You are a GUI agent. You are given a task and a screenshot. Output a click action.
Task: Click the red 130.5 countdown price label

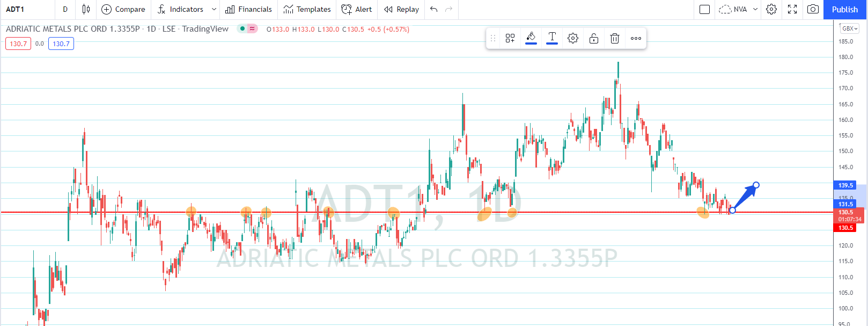(x=849, y=215)
